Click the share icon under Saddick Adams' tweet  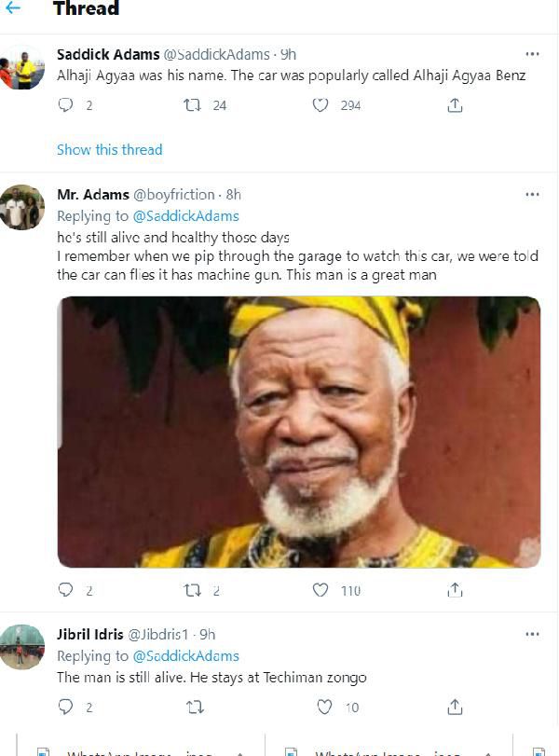click(x=455, y=107)
